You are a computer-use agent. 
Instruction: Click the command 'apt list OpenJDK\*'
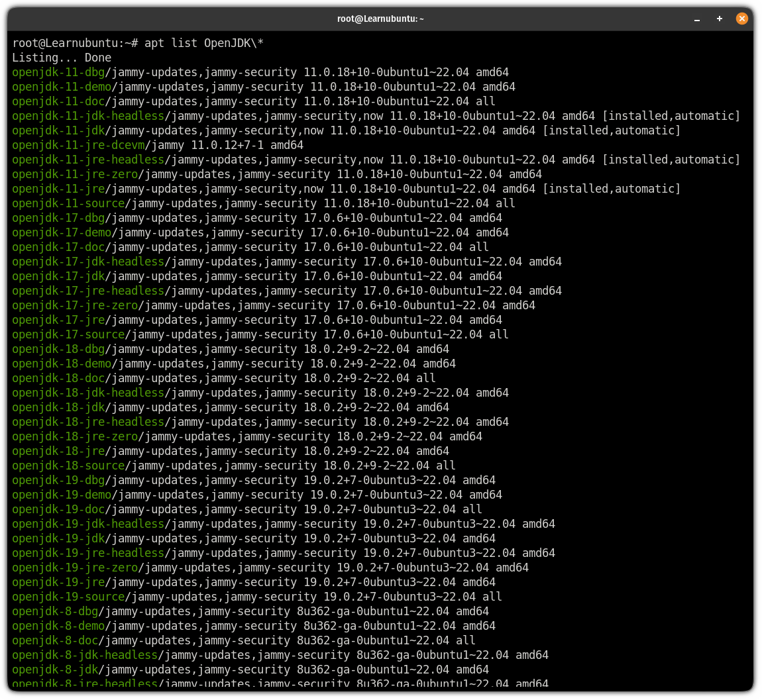[204, 43]
